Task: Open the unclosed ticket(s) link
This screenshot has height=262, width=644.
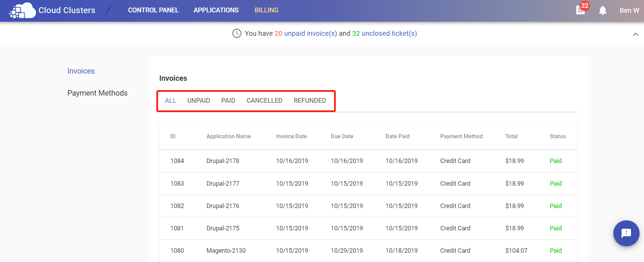Action: point(389,33)
